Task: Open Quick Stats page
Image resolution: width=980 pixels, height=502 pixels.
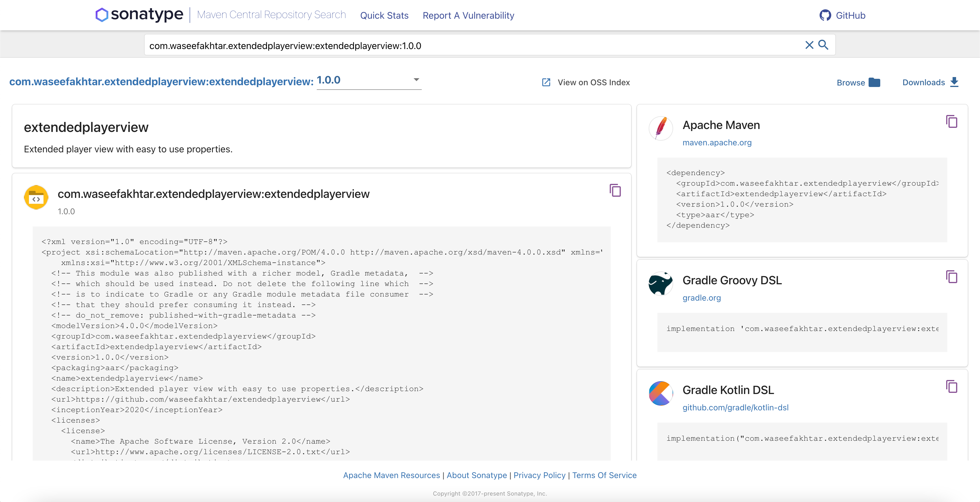Action: 384,15
